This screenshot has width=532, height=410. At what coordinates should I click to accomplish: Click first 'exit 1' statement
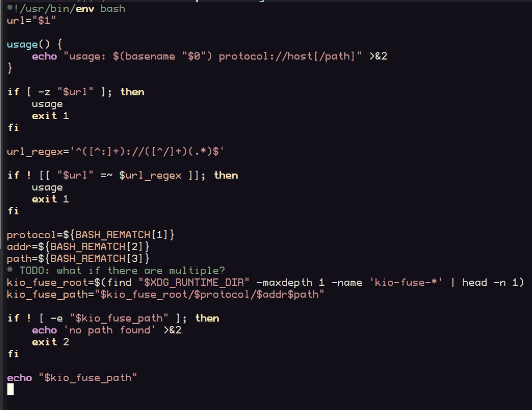[x=50, y=116]
